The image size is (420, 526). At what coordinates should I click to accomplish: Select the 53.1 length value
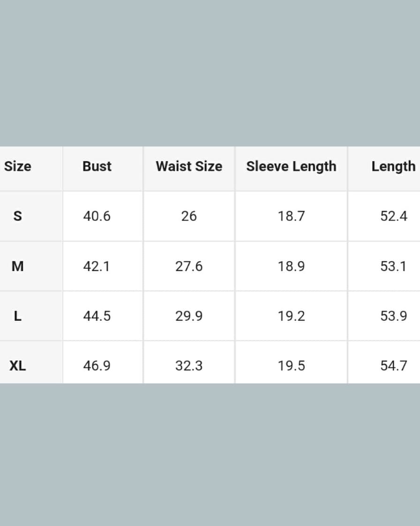tap(394, 267)
